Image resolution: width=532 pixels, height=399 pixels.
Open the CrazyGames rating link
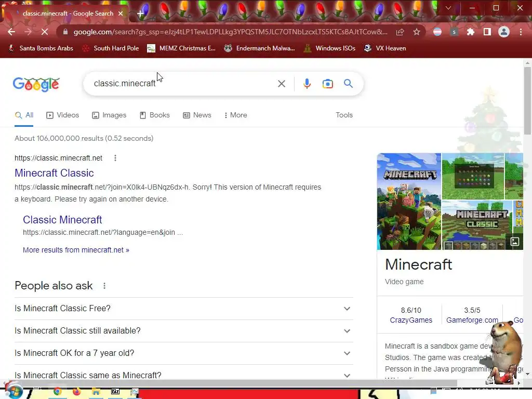411,320
